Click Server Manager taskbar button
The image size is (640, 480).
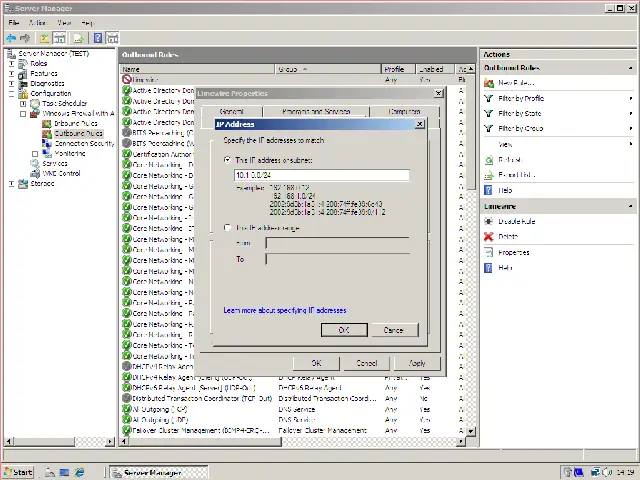coord(159,472)
